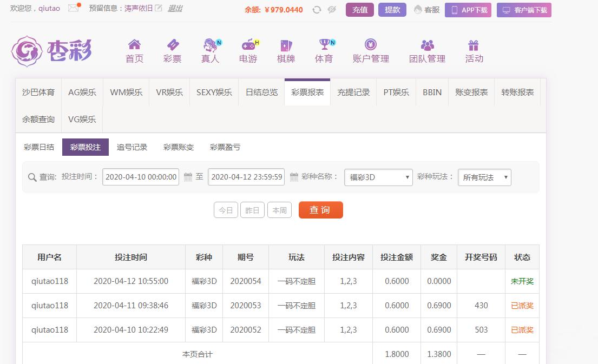The height and width of the screenshot is (364, 598).
Task: Switch to the 充提记录 tab
Action: tap(353, 92)
